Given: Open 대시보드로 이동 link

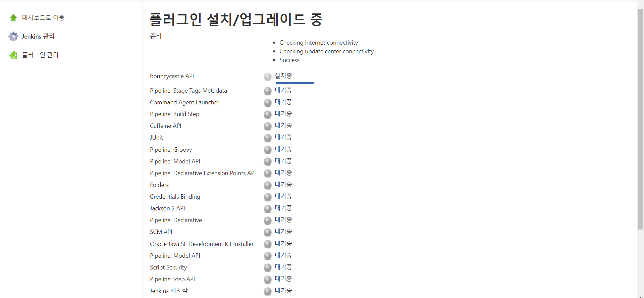Looking at the screenshot, I should click(43, 17).
